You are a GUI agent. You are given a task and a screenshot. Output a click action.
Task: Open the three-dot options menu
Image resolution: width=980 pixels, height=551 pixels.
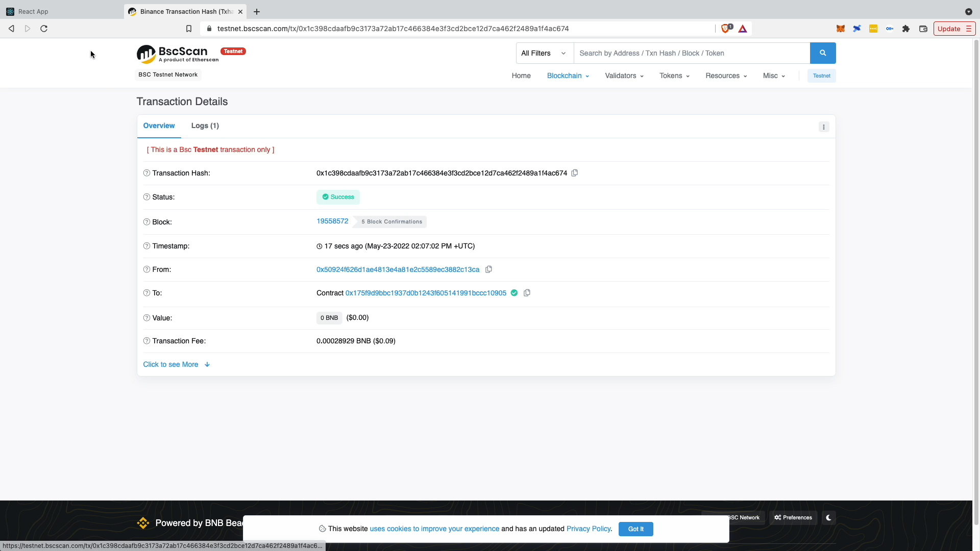824,127
